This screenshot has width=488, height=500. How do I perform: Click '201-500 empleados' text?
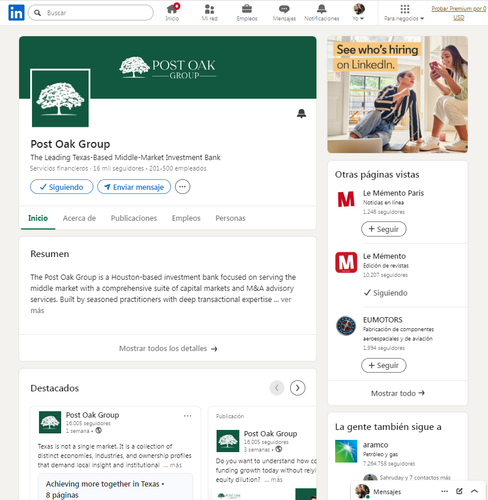[178, 168]
